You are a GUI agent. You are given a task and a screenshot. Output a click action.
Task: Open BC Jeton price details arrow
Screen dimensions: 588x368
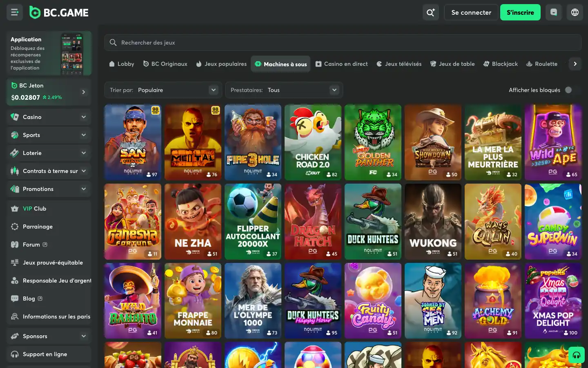(x=83, y=92)
